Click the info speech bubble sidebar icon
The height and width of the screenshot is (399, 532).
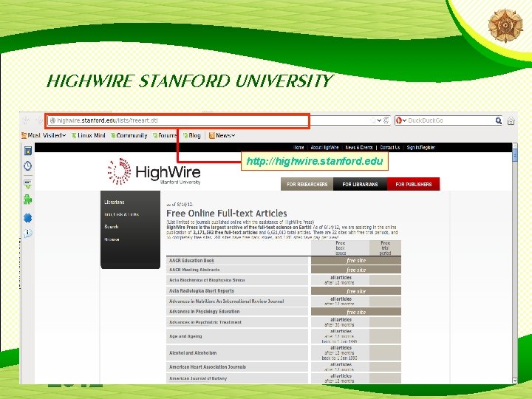28,233
